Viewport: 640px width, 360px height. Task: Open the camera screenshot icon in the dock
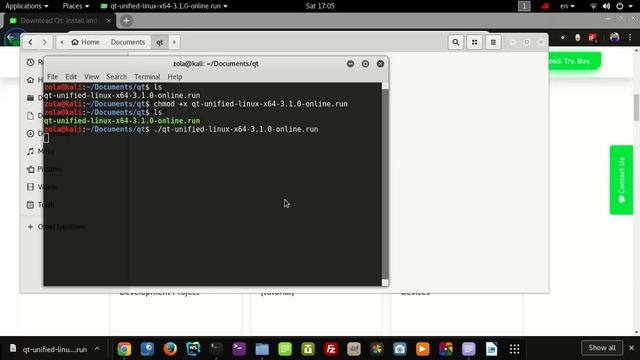(x=400, y=349)
